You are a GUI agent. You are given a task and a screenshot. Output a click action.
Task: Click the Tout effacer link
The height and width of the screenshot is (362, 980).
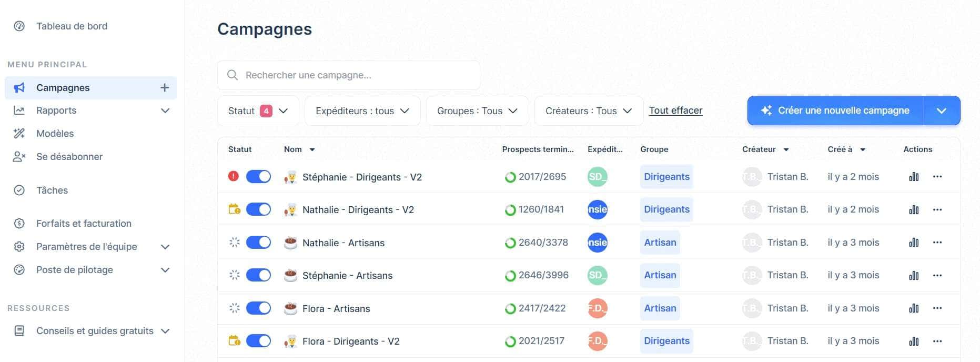675,110
